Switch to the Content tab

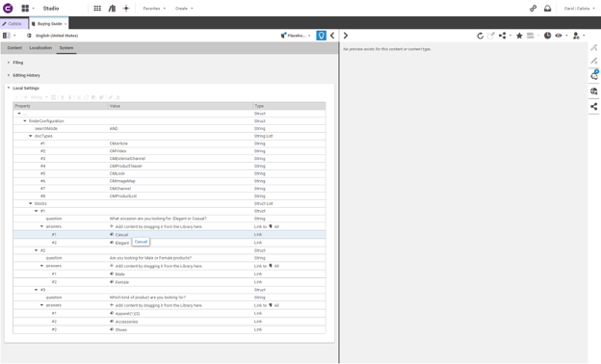click(14, 48)
